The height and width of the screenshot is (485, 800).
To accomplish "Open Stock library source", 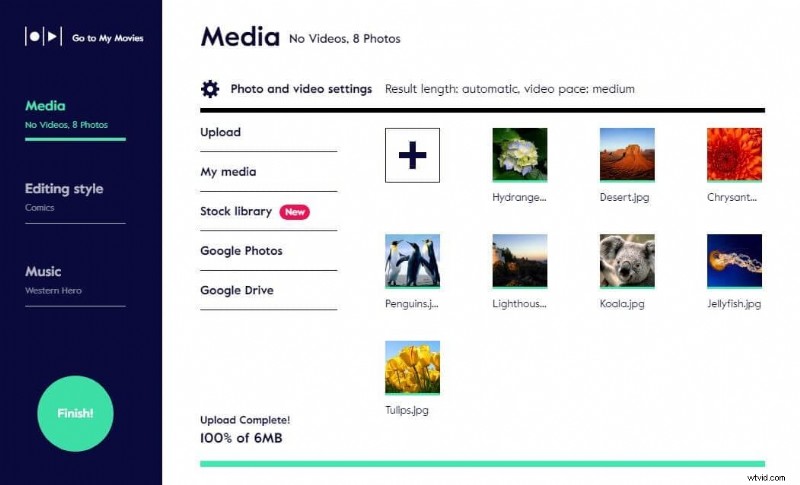I will [236, 211].
